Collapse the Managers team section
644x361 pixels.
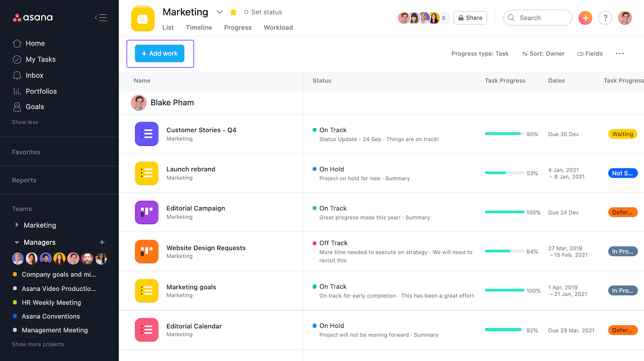click(17, 242)
